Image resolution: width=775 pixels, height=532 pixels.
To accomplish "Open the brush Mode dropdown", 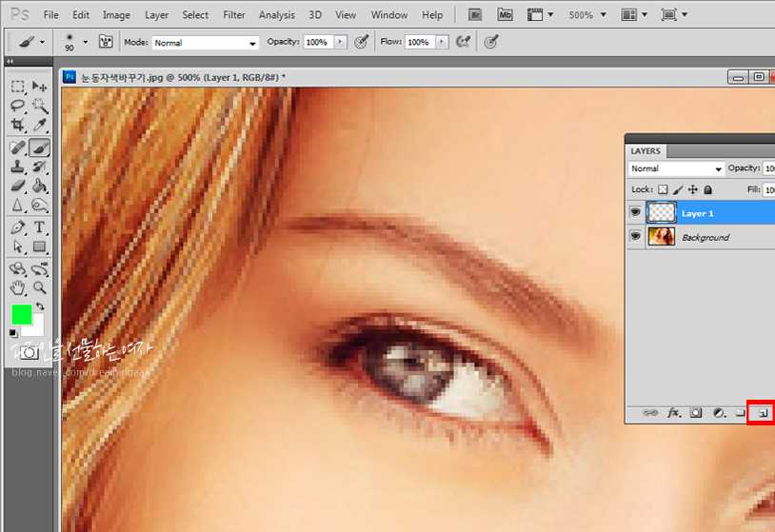I will click(x=205, y=43).
